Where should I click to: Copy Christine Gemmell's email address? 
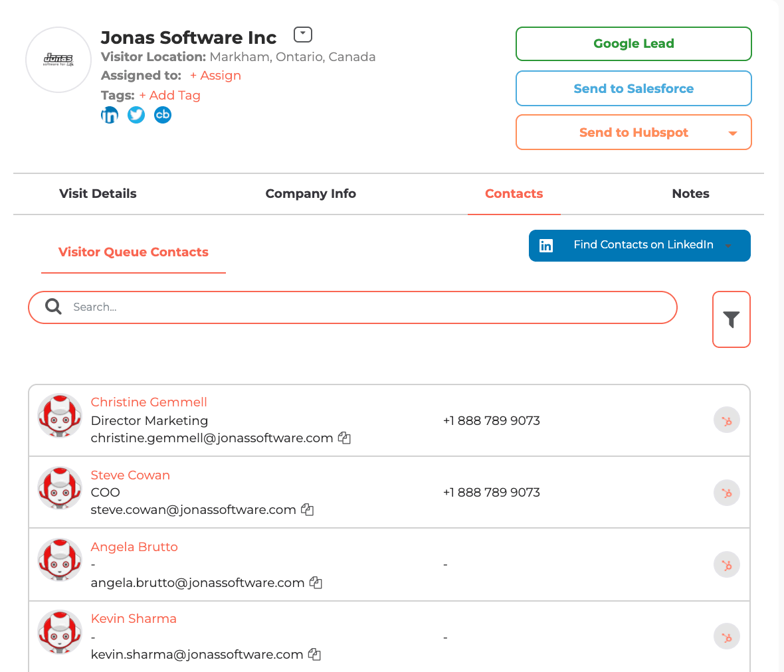(345, 438)
